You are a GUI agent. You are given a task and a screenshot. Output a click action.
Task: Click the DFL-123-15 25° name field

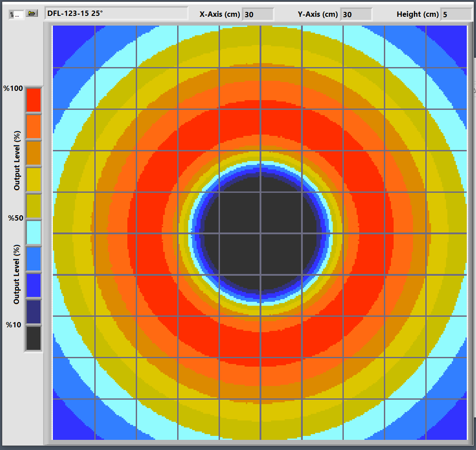[x=116, y=13]
